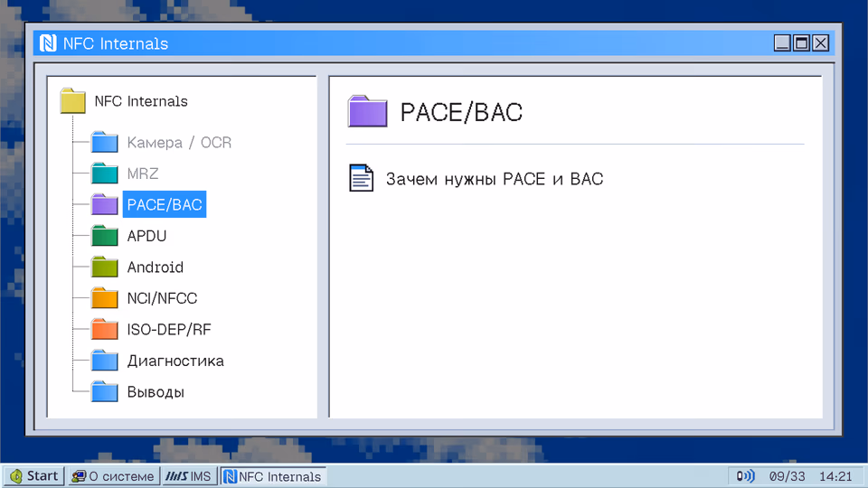This screenshot has width=868, height=488.
Task: Open the Диагностика tree entry
Action: (175, 361)
